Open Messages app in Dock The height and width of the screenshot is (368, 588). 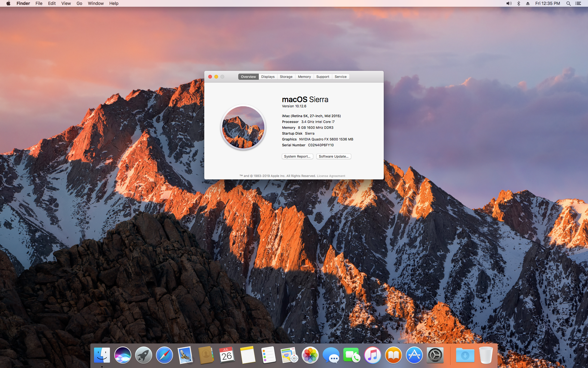(x=331, y=355)
